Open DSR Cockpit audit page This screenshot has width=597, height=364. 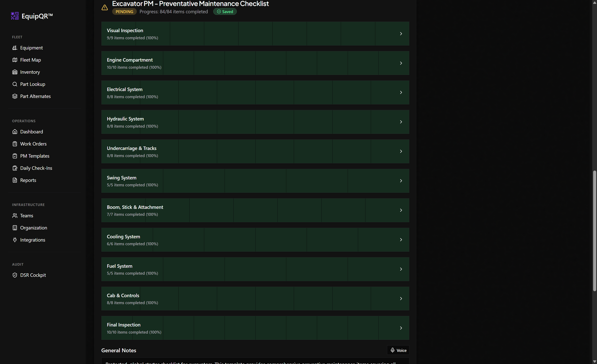(x=33, y=275)
